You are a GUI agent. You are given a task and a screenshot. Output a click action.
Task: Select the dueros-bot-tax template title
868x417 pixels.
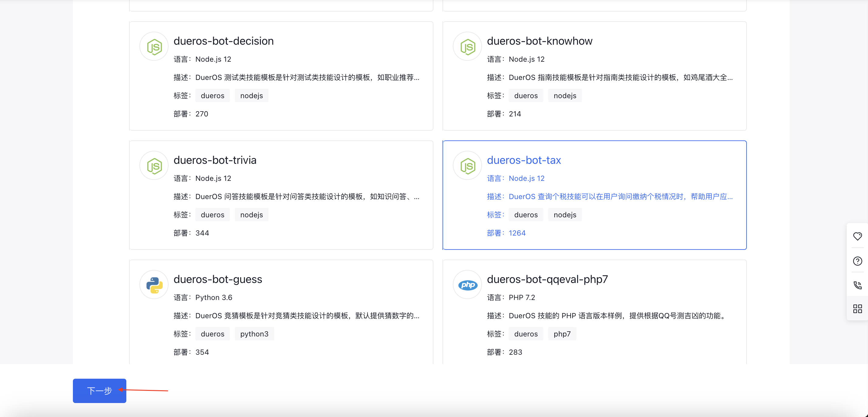click(524, 160)
